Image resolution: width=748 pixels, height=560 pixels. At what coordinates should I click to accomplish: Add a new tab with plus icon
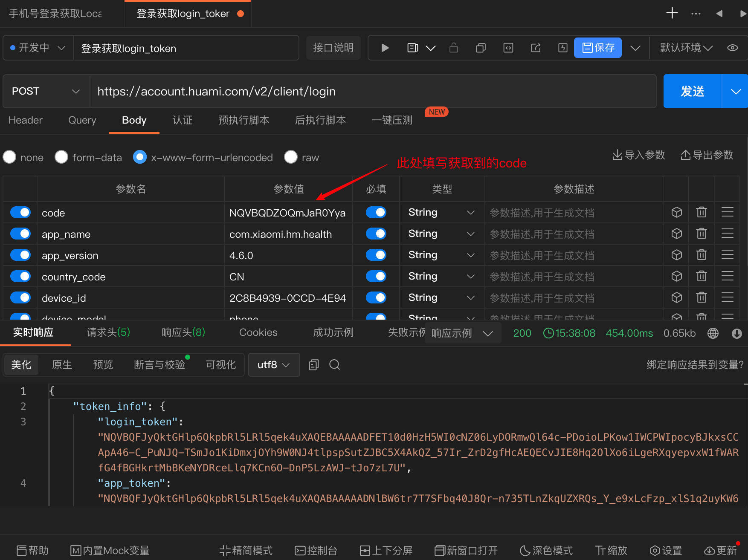coord(672,13)
